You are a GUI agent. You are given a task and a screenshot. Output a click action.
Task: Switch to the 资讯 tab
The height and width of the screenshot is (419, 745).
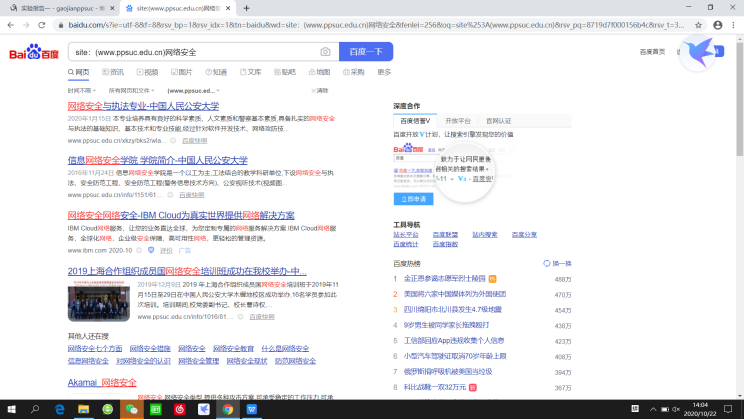pos(113,72)
